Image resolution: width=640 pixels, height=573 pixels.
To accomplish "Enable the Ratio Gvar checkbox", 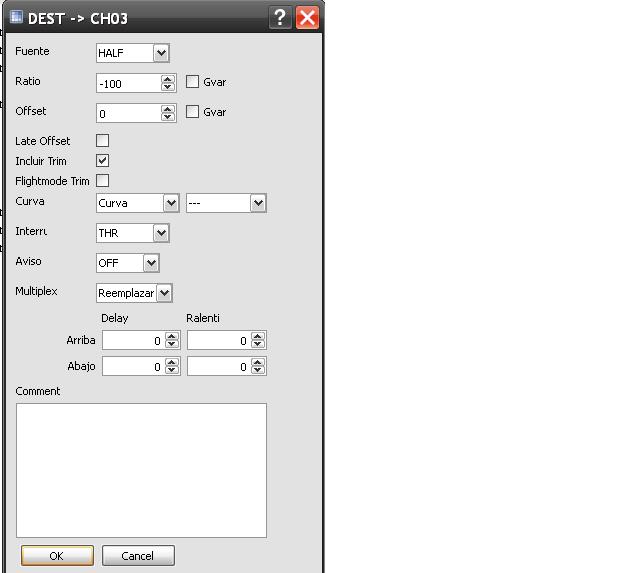I will click(x=193, y=82).
